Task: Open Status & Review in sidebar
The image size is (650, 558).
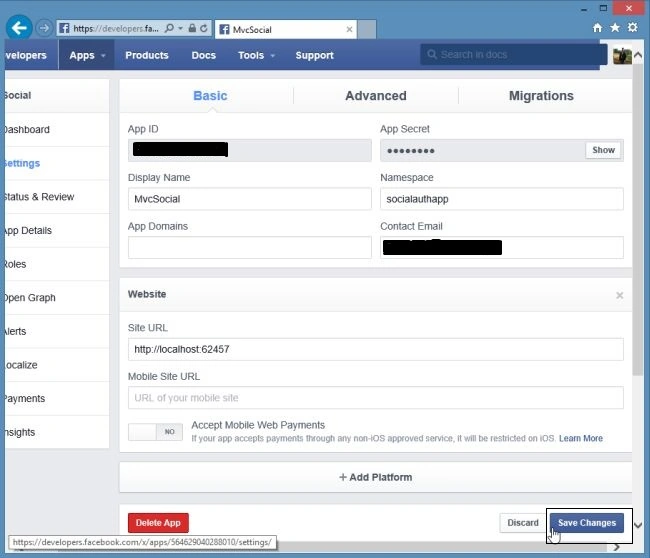Action: 57,197
